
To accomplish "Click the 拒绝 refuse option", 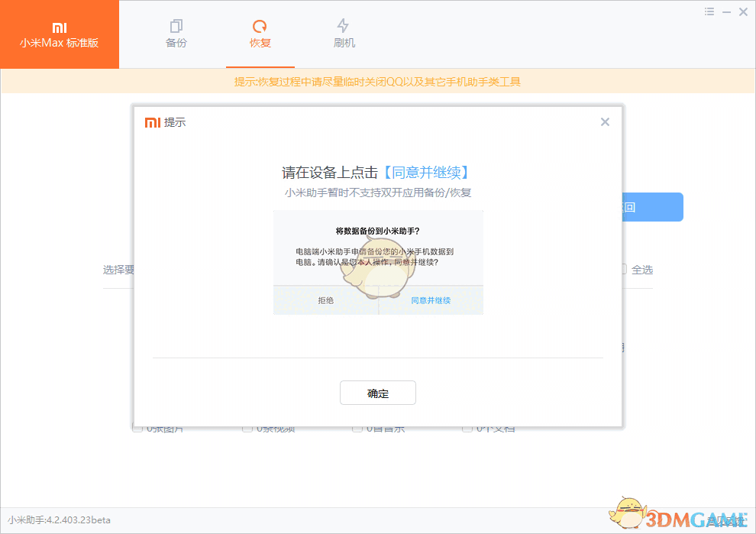I will tap(326, 300).
